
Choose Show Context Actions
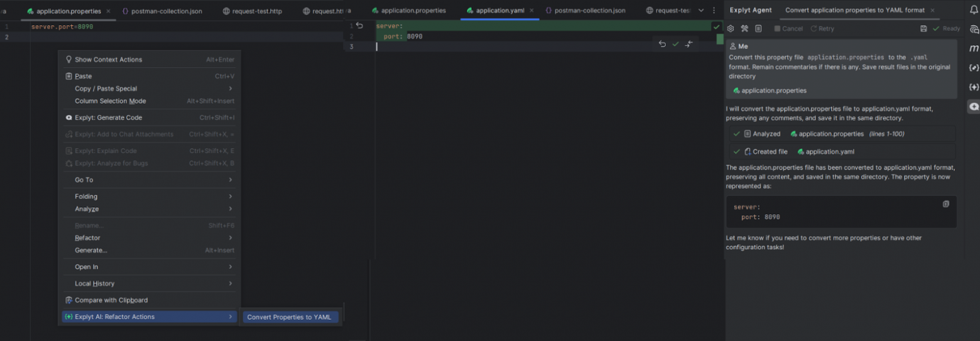click(x=150, y=60)
